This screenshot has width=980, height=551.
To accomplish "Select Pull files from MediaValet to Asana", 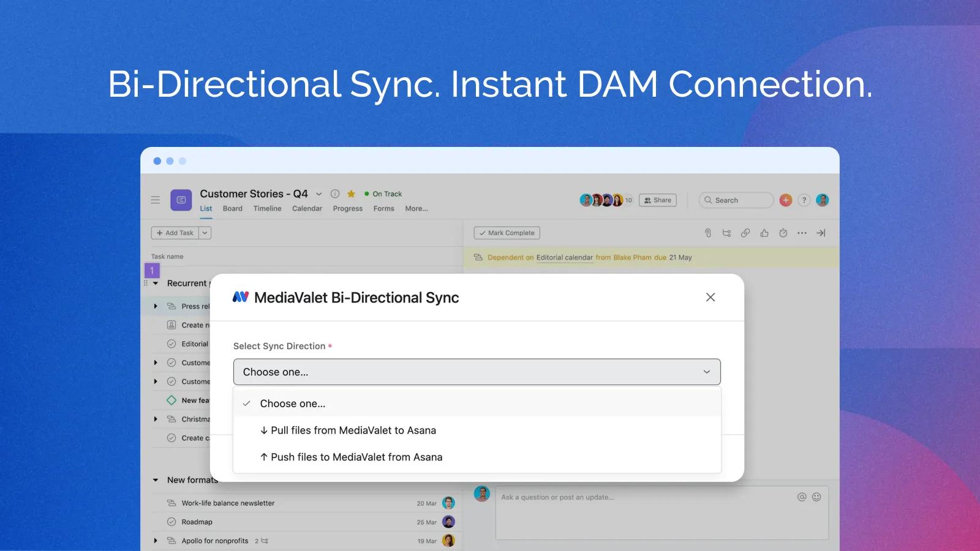I will [477, 430].
